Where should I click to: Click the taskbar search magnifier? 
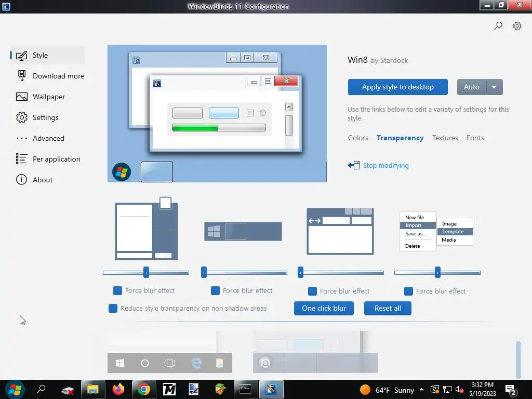41,389
